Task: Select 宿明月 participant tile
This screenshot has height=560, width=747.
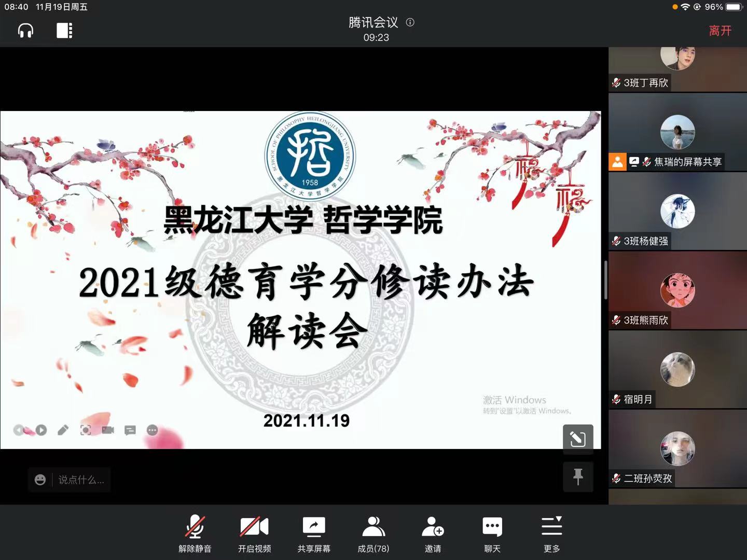Action: tap(677, 370)
